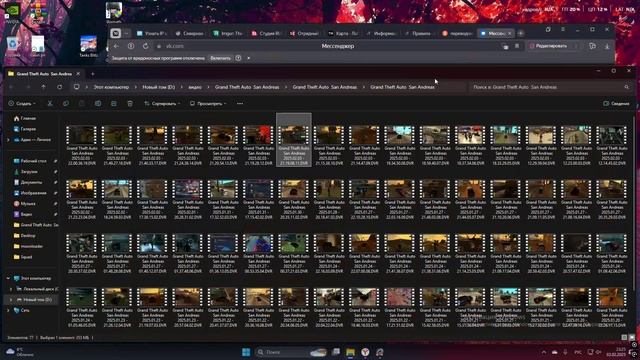Click the bookmark icon in browser address bar
The height and width of the screenshot is (360, 640).
517,46
